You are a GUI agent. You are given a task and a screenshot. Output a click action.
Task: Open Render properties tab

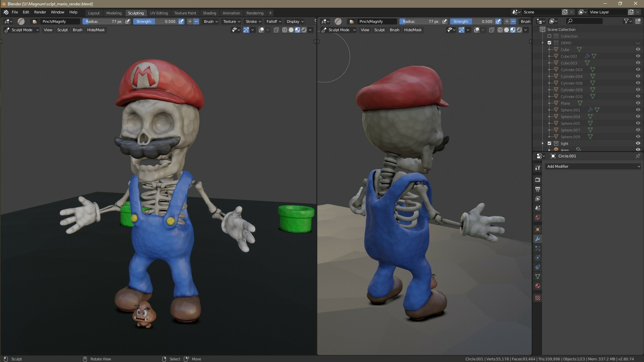537,180
